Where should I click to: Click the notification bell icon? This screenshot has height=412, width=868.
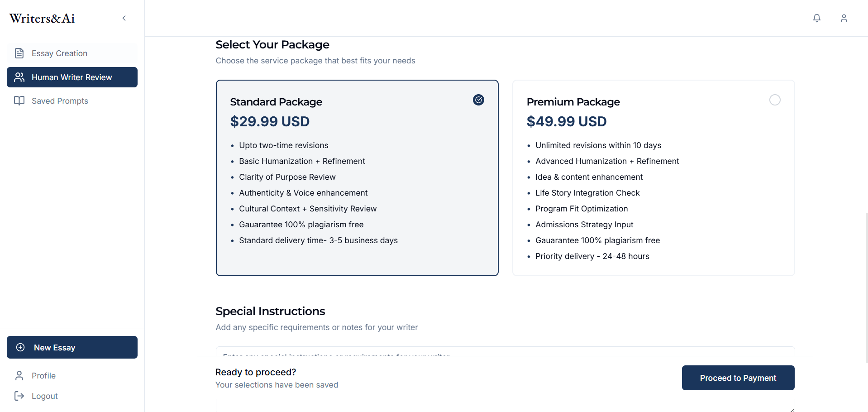(816, 18)
